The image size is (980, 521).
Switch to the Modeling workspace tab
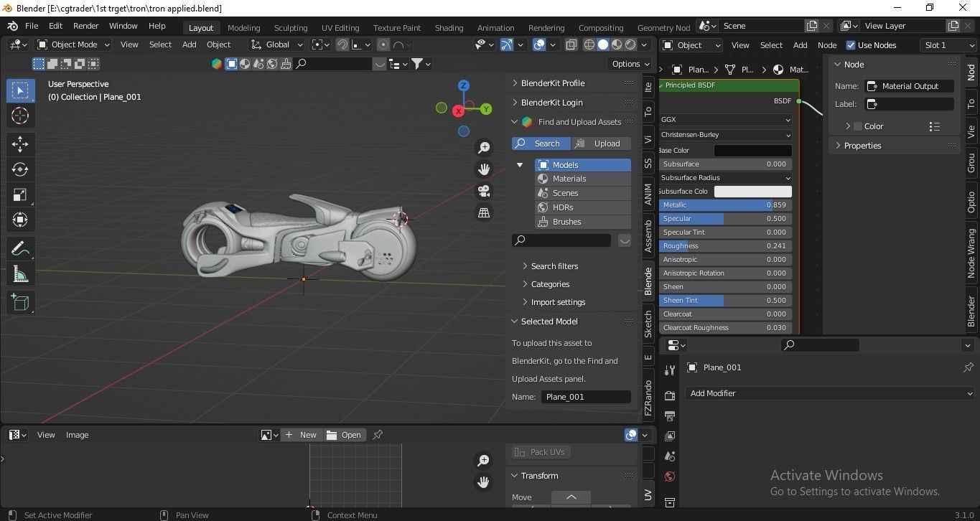pos(243,28)
